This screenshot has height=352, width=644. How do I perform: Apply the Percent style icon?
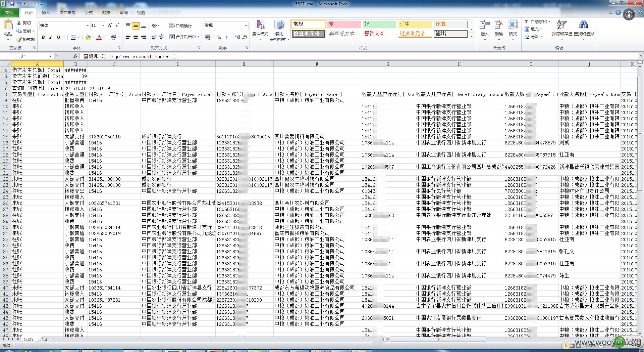point(219,37)
